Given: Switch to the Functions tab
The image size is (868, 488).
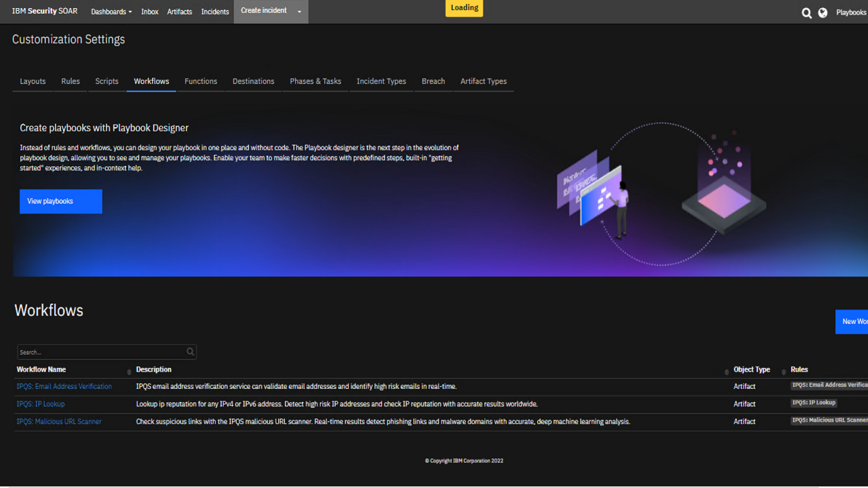Looking at the screenshot, I should point(201,81).
